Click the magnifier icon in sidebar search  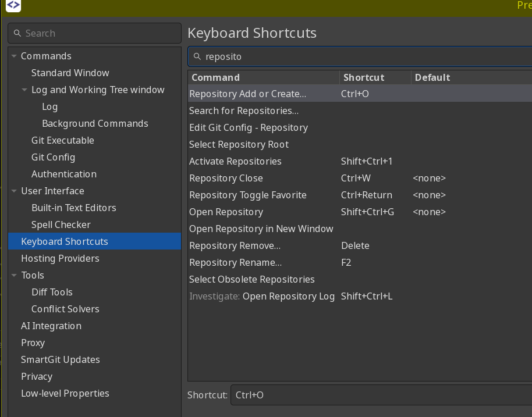point(17,34)
